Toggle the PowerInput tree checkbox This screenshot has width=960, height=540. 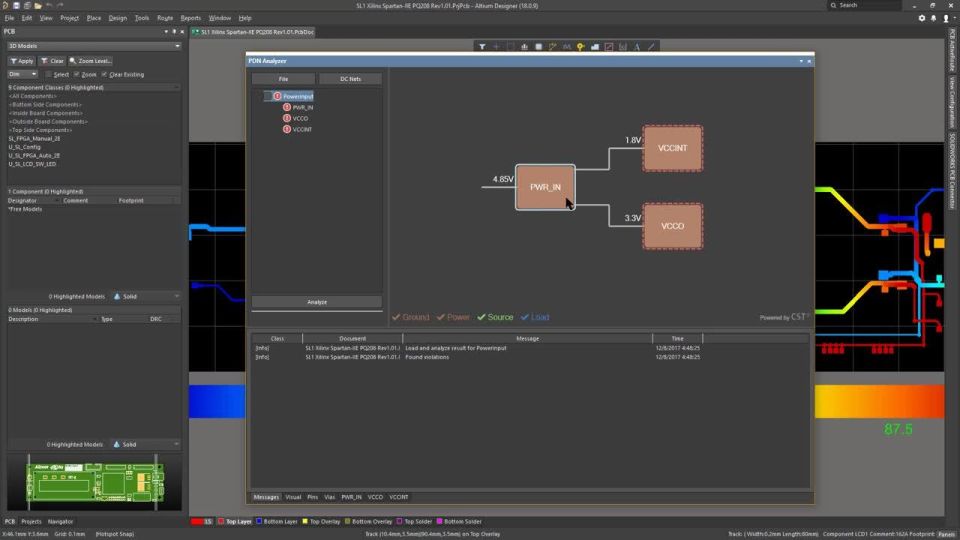[268, 96]
